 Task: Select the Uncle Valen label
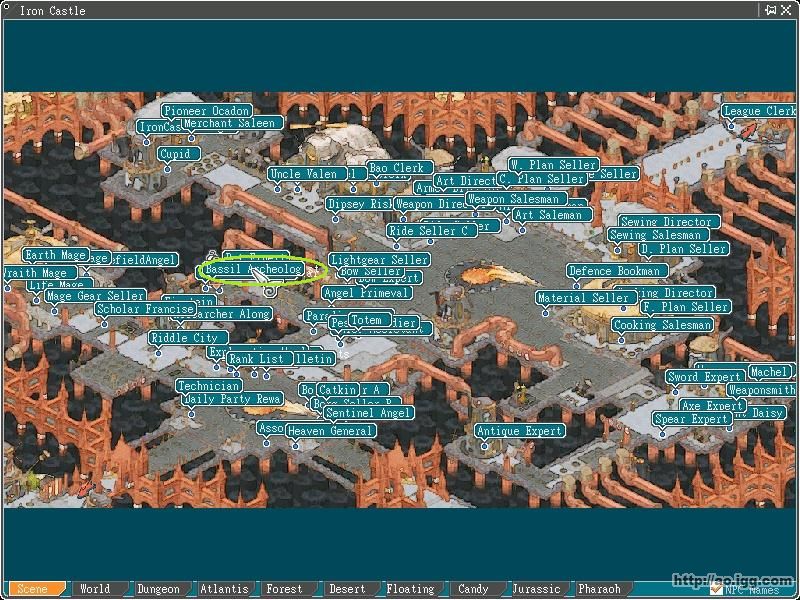307,174
